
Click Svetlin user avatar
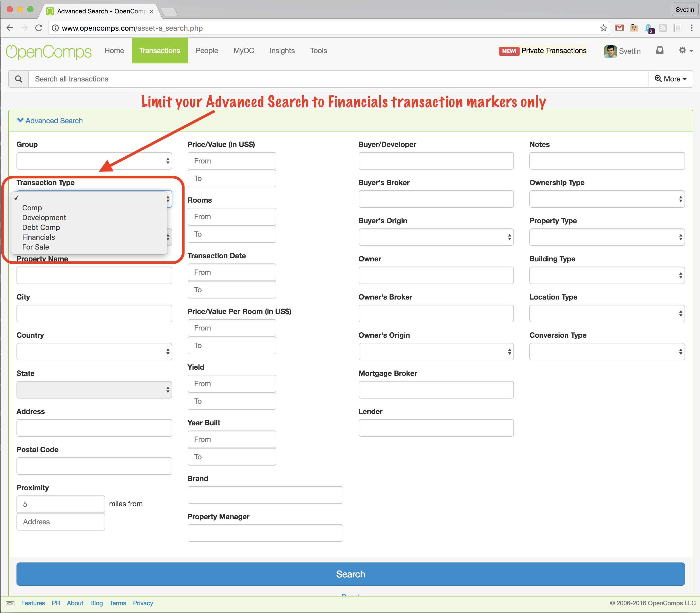click(x=610, y=51)
